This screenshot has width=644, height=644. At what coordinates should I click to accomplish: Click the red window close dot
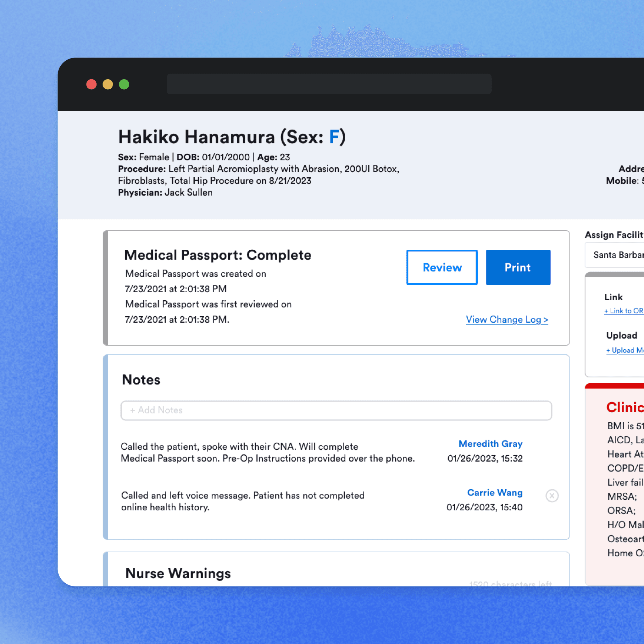pyautogui.click(x=91, y=84)
